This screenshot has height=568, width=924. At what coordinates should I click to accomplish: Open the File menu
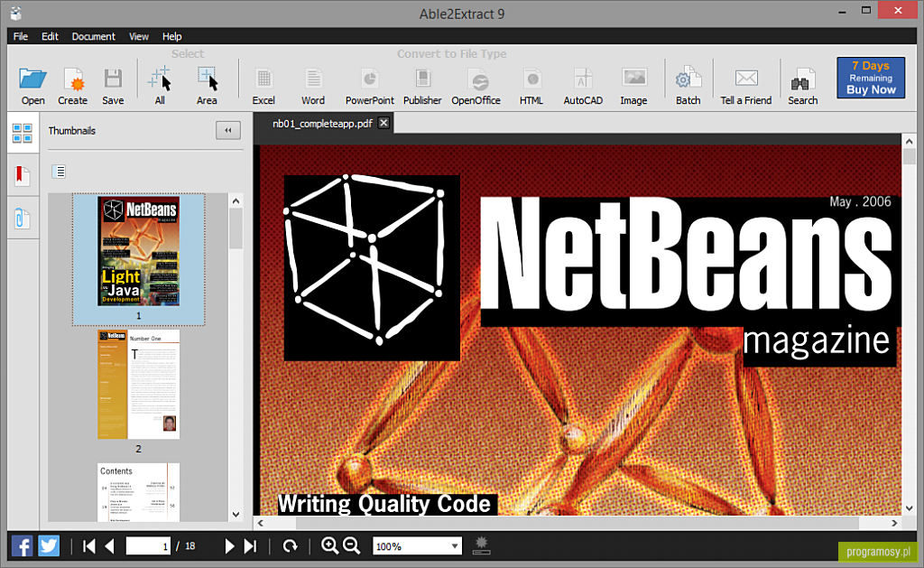[21, 36]
